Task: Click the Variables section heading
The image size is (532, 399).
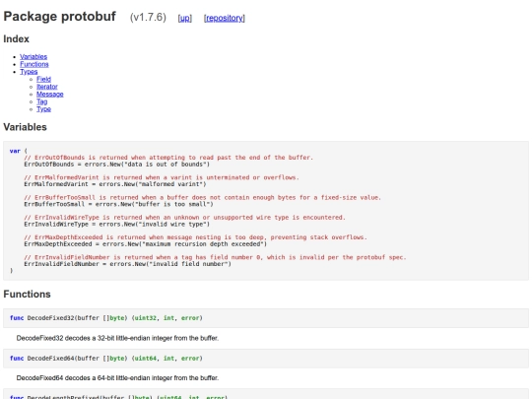Action: (x=25, y=127)
